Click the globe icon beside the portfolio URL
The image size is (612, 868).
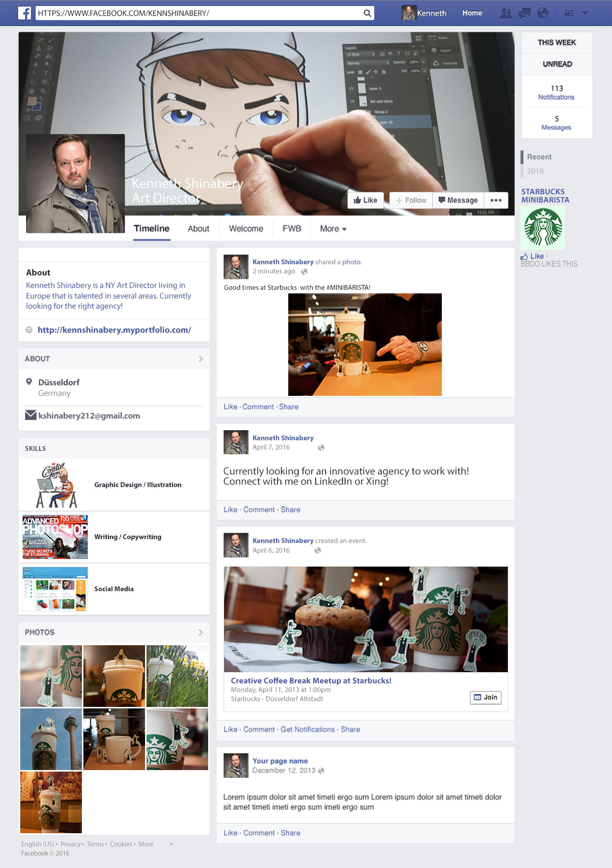[29, 330]
